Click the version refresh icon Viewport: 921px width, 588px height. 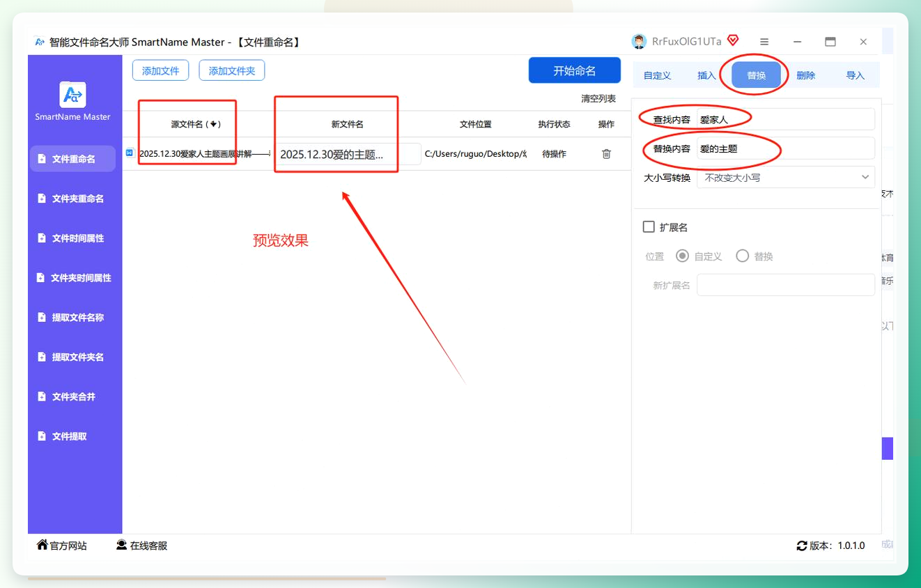click(802, 546)
